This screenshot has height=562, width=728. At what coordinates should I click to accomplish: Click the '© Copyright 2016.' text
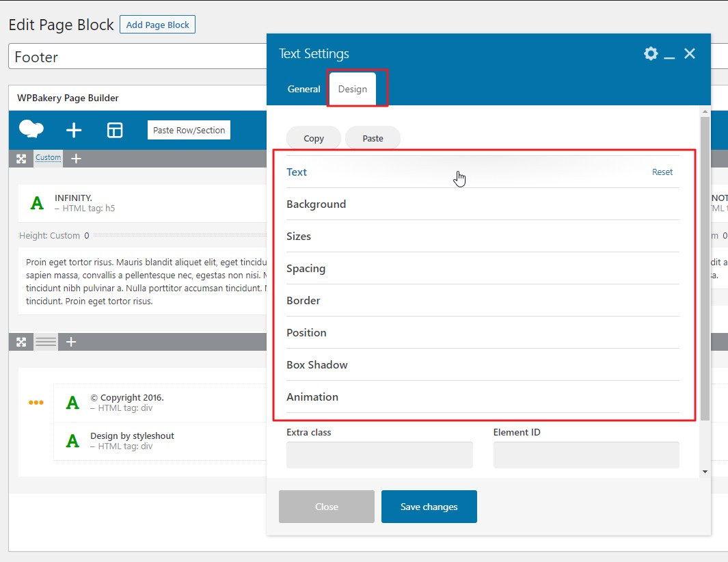pos(126,398)
